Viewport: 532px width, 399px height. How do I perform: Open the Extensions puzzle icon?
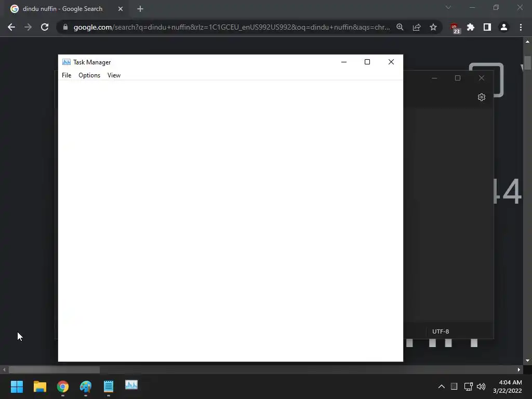[x=471, y=27]
